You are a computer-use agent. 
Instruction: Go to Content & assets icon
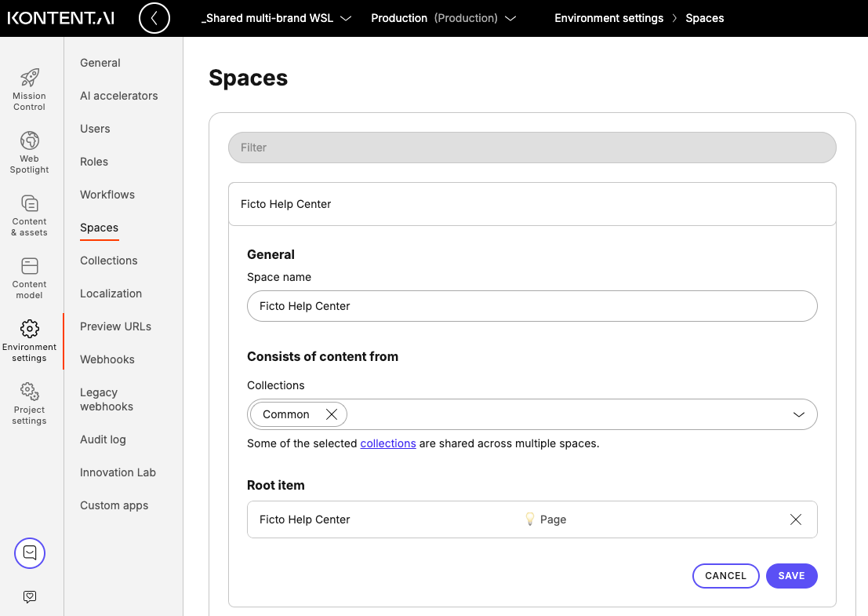pyautogui.click(x=30, y=203)
